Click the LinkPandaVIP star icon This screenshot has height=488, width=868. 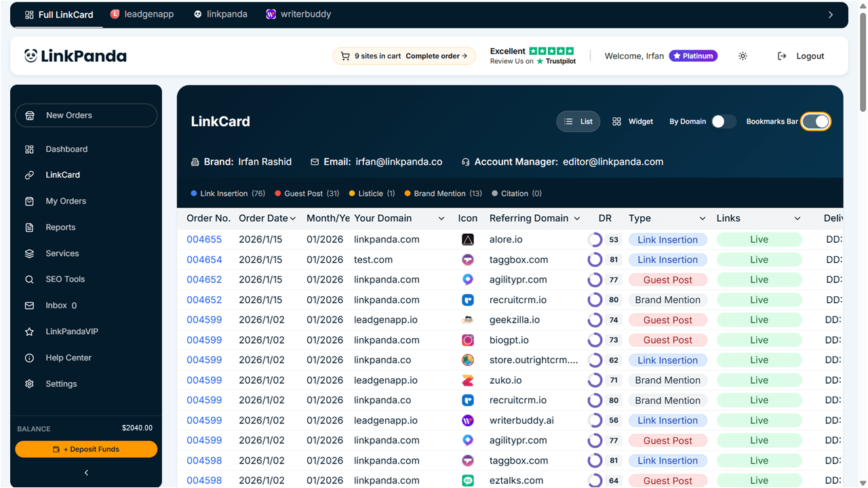click(x=29, y=332)
